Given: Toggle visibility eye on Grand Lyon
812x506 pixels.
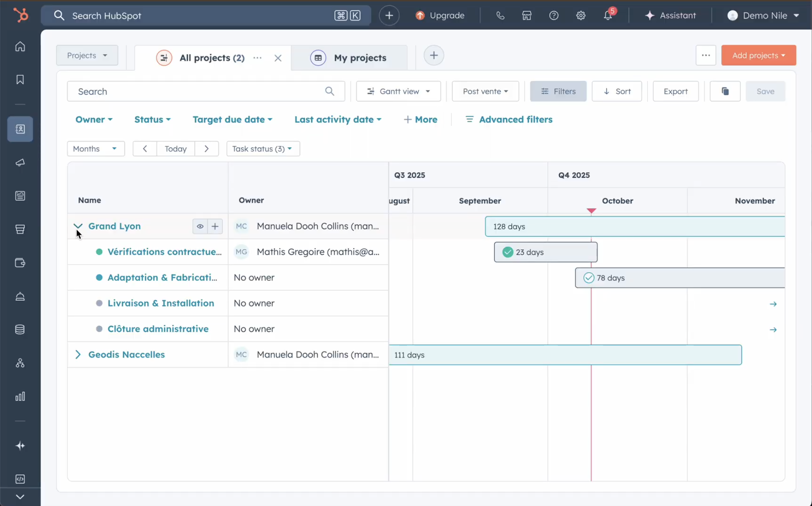Looking at the screenshot, I should click(x=200, y=226).
